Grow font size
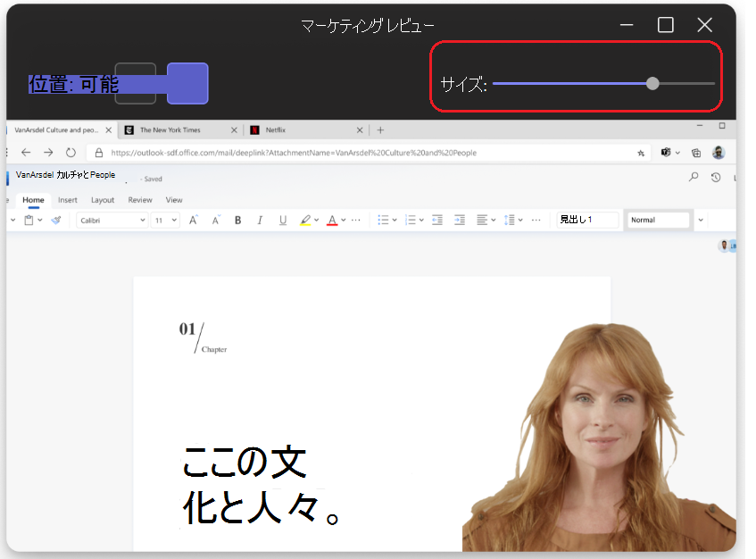Viewport: 756px width, 559px height. [193, 220]
